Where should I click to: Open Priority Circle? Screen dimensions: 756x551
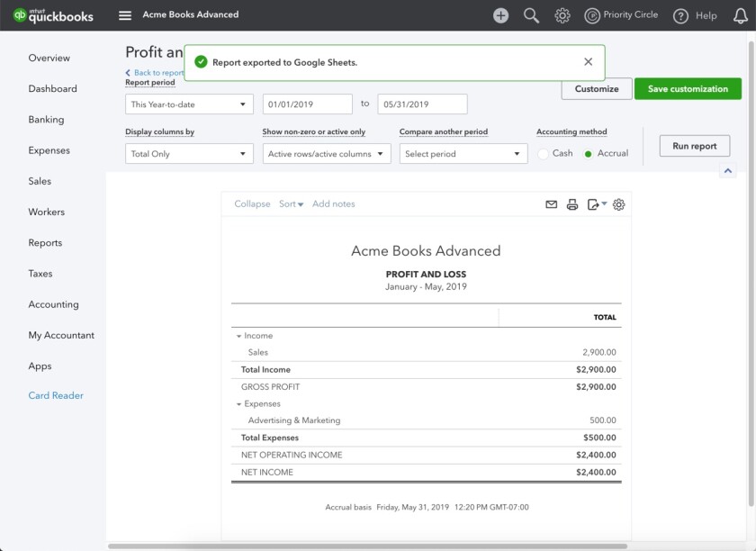pyautogui.click(x=621, y=15)
